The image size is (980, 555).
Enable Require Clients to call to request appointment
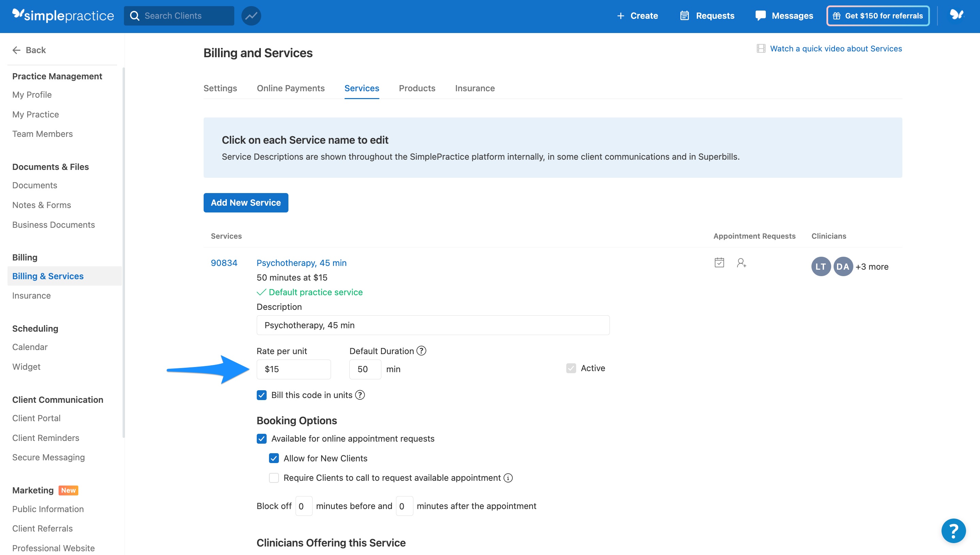click(274, 478)
